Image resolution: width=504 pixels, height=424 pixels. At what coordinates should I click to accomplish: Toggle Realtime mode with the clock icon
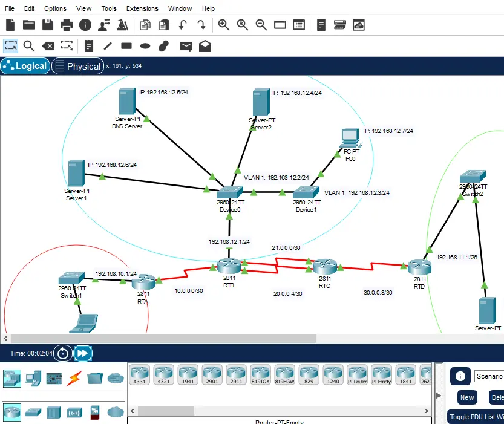(x=62, y=353)
